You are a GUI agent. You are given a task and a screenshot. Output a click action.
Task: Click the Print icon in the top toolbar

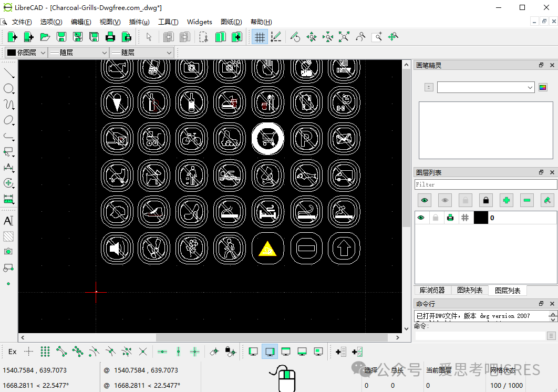[x=110, y=37]
